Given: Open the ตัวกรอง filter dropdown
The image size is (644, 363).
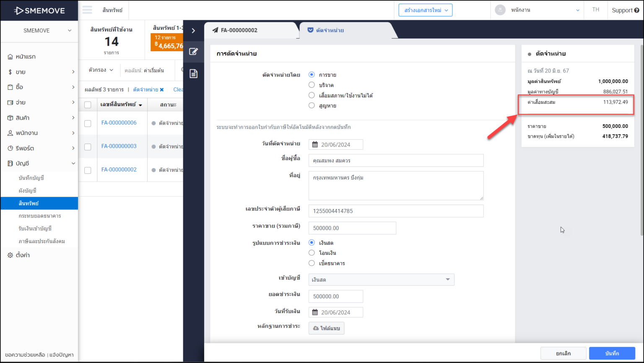Looking at the screenshot, I should tap(101, 70).
